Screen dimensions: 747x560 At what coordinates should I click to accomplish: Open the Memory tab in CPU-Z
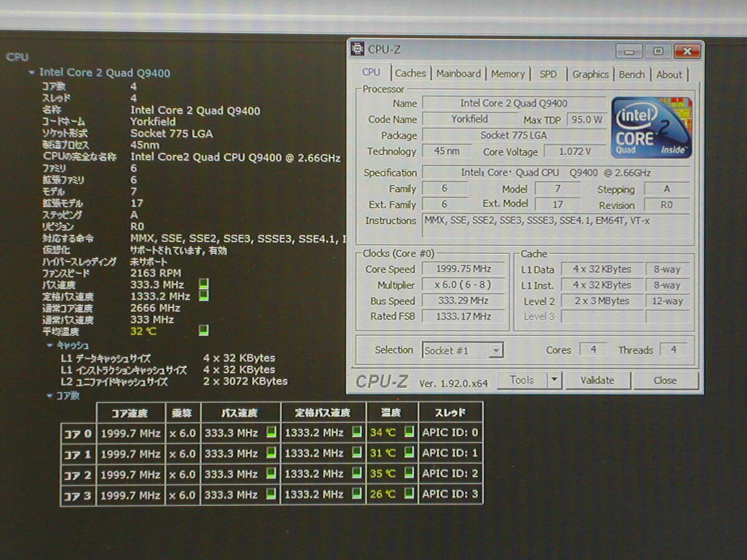[507, 73]
